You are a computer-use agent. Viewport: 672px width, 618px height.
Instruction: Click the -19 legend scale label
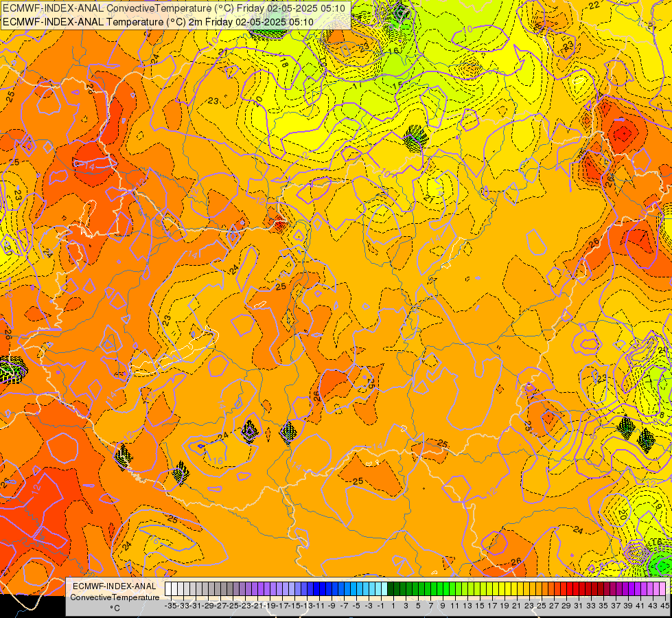(x=270, y=606)
